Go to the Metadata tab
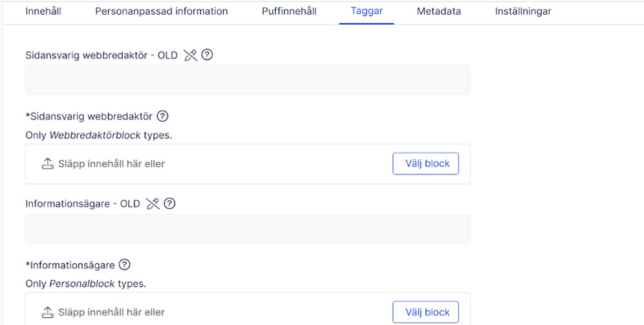Viewport: 644px width, 325px height. coord(438,12)
